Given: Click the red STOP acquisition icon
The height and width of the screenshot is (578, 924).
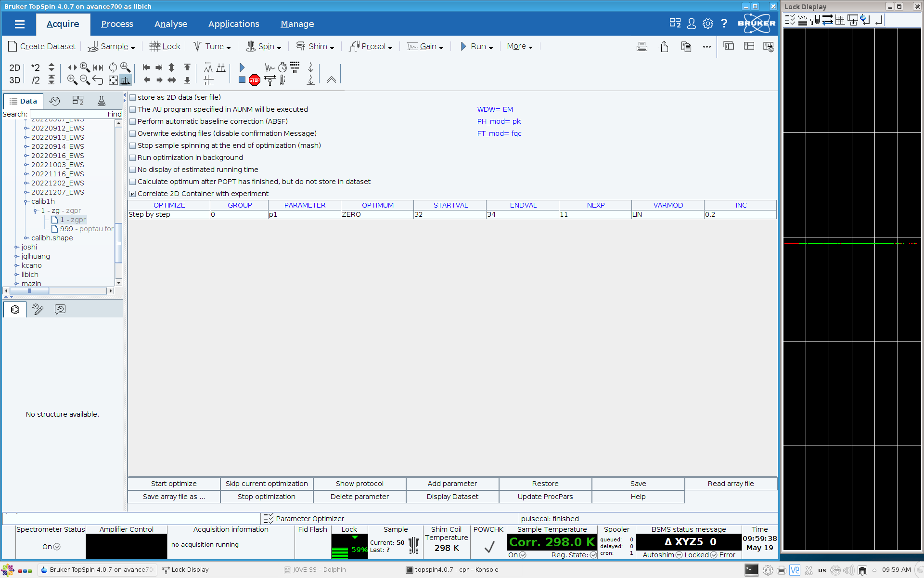Looking at the screenshot, I should [x=255, y=80].
